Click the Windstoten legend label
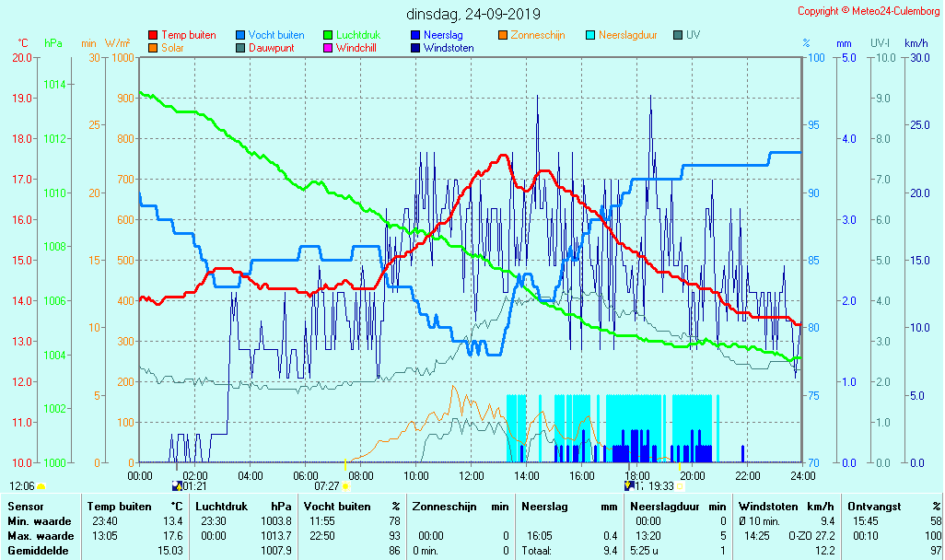This screenshot has width=945, height=560. coord(449,48)
